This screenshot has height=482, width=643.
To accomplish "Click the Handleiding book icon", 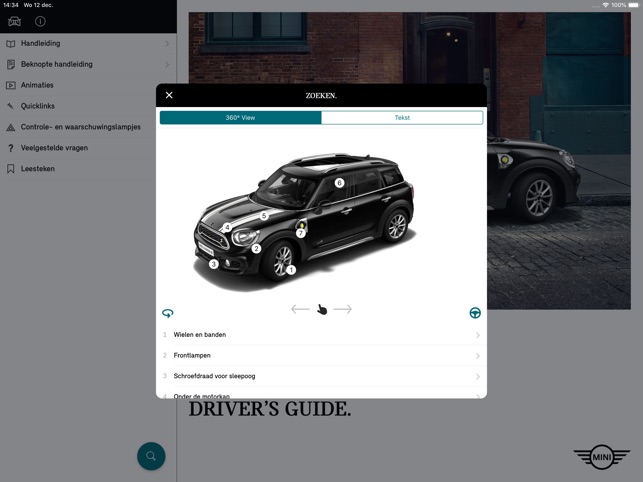I will click(11, 44).
